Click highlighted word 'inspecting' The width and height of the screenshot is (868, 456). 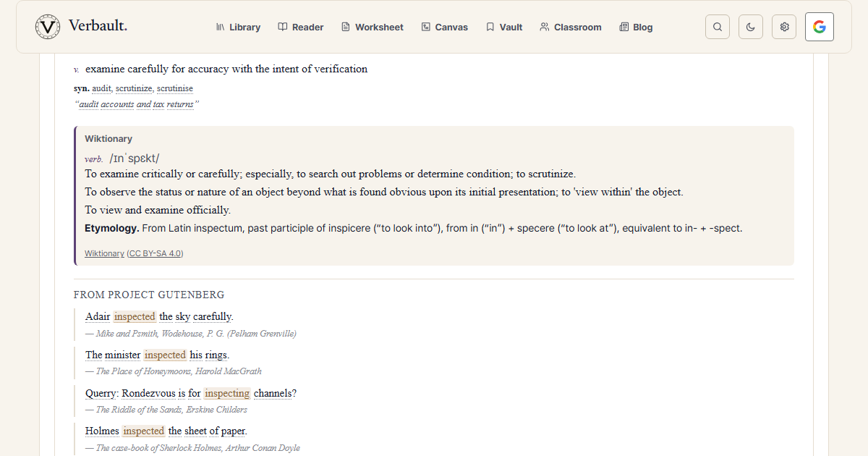tap(227, 393)
